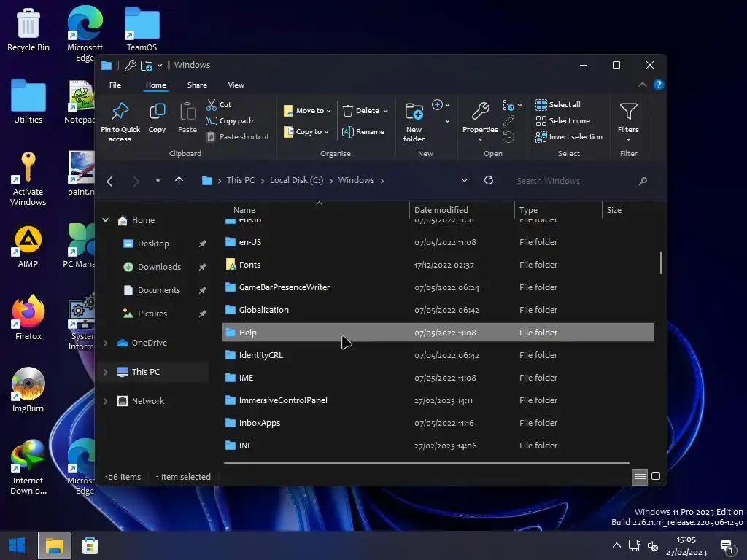
Task: Click Select all in ribbon
Action: 558,105
